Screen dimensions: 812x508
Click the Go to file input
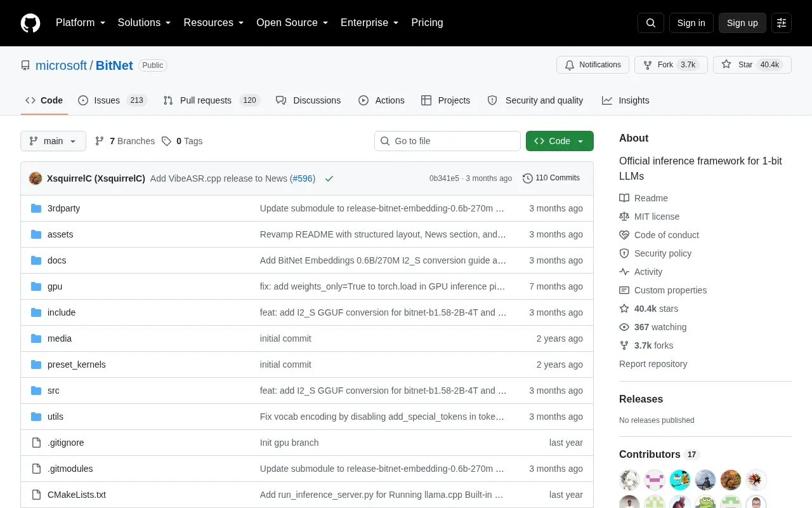447,141
